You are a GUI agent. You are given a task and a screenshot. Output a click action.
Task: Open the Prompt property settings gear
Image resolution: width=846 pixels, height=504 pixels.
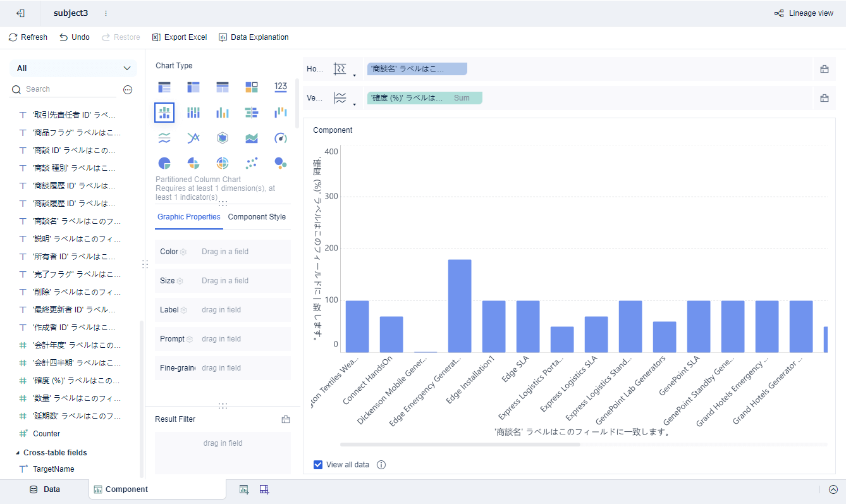pos(190,339)
